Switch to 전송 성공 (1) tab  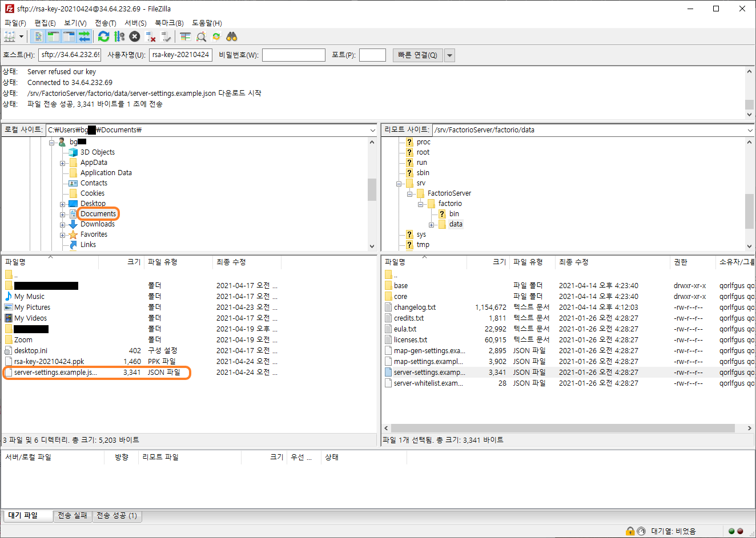[116, 516]
